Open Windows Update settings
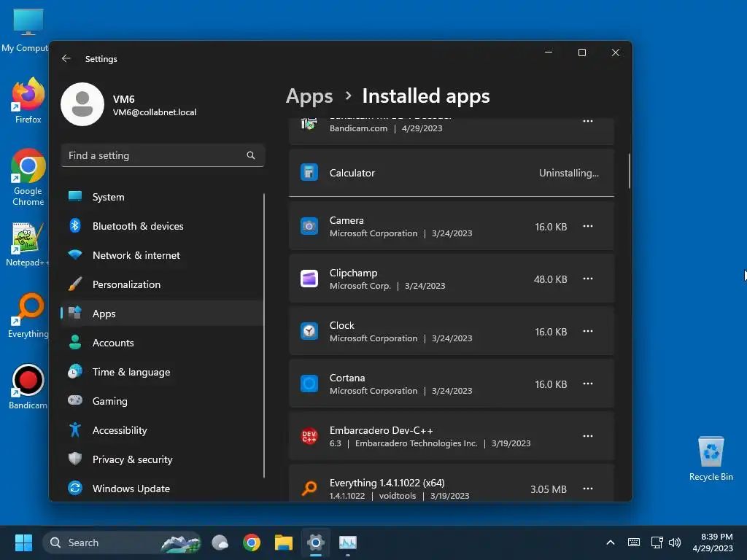The width and height of the screenshot is (747, 560). (x=162, y=488)
